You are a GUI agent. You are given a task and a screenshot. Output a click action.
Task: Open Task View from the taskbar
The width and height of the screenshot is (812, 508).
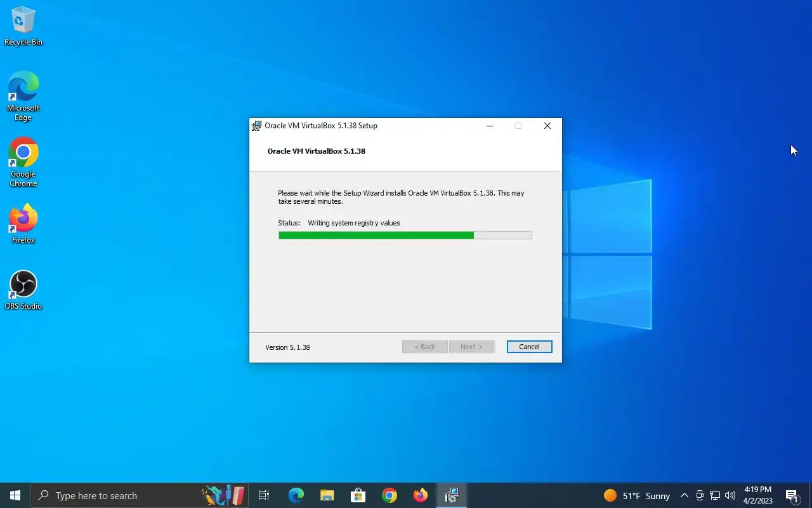[264, 495]
